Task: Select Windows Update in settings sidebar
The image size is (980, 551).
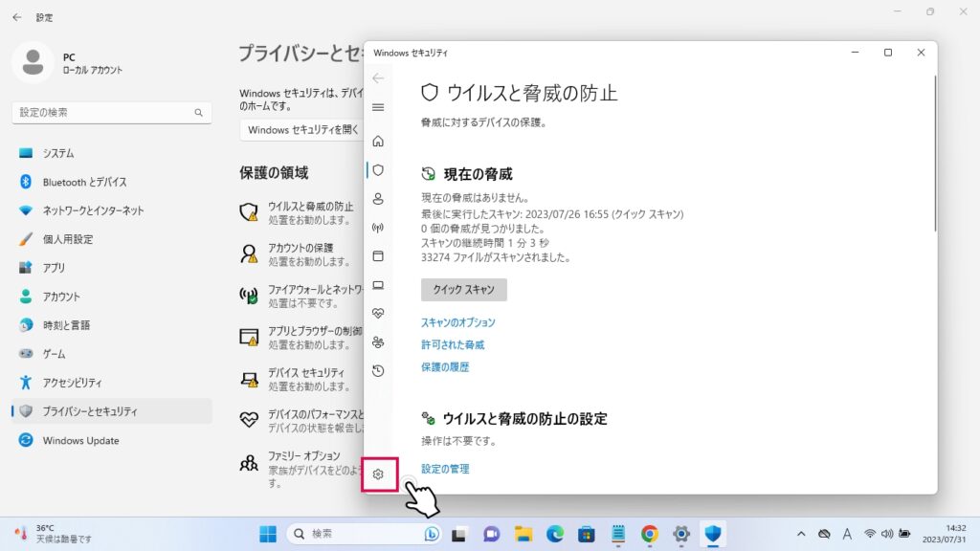Action: click(80, 441)
